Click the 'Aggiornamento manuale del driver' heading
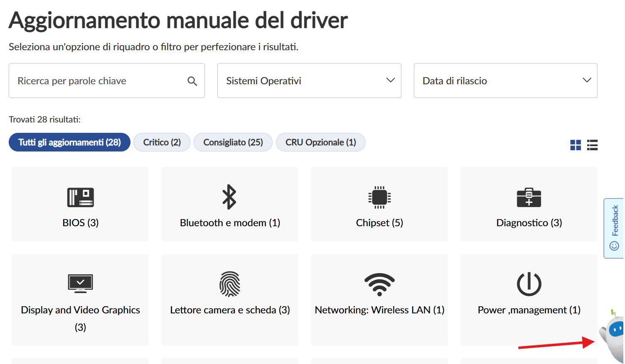This screenshot has height=364, width=625. [178, 20]
